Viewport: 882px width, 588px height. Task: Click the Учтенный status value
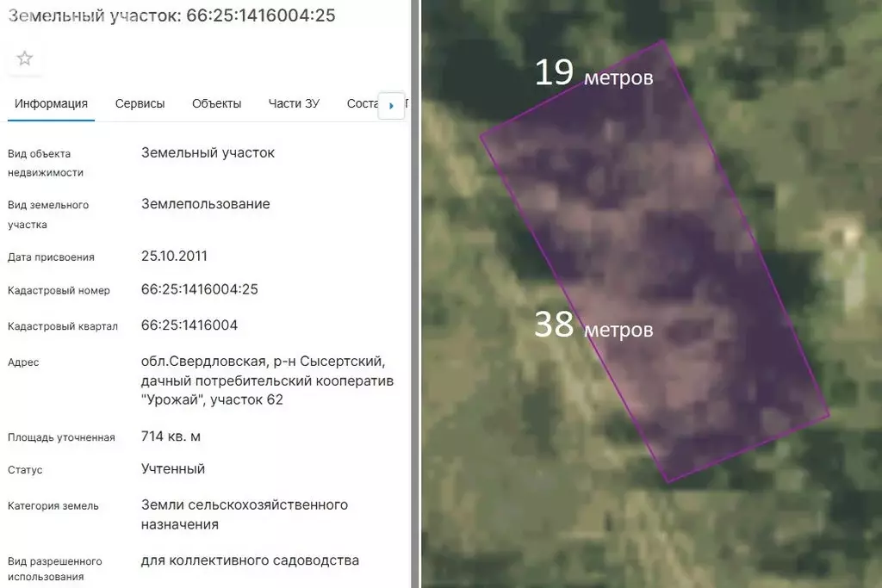coord(173,469)
